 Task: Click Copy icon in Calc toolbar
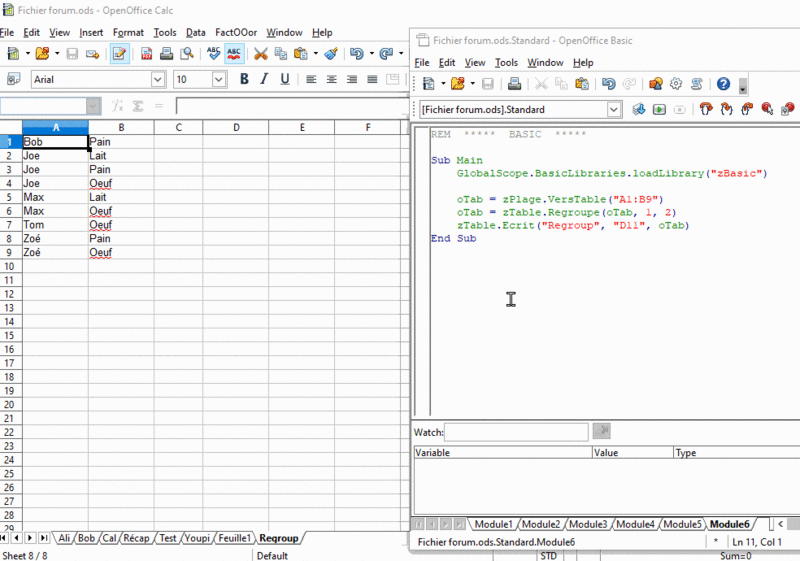[281, 54]
